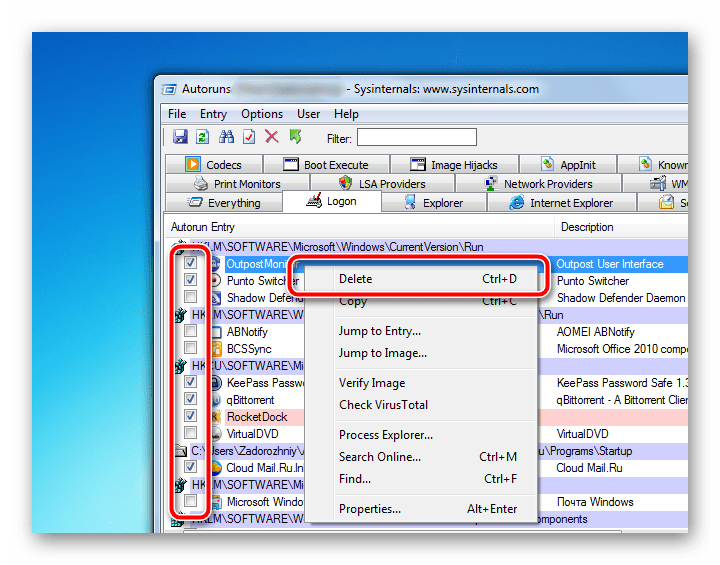Click the Autorun Entry column header
This screenshot has width=720, height=565.
tap(360, 227)
